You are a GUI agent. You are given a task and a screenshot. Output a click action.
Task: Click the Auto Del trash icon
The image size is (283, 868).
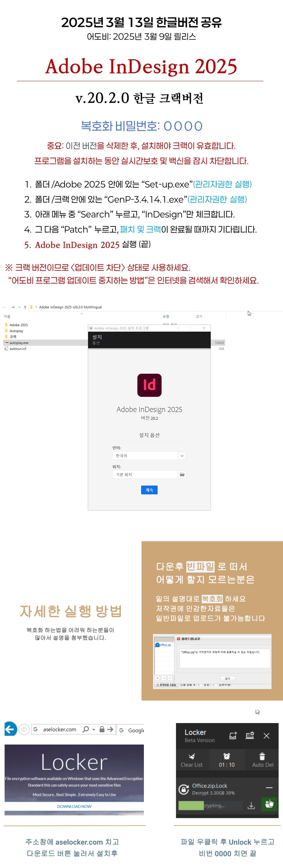pyautogui.click(x=262, y=756)
